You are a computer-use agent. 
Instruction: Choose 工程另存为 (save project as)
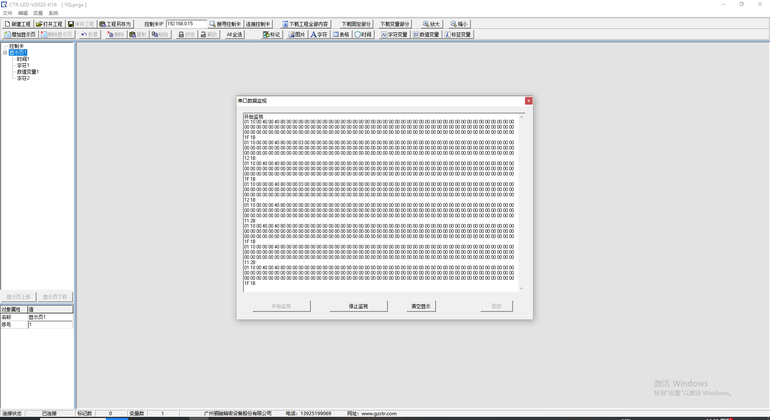point(115,24)
